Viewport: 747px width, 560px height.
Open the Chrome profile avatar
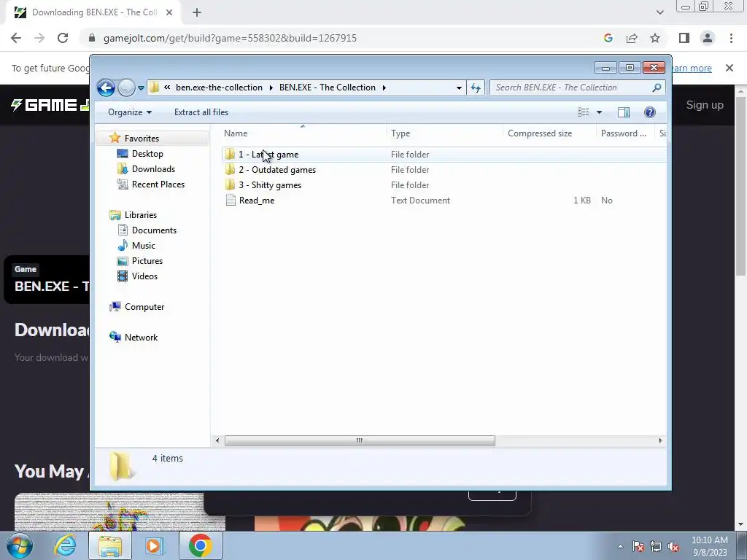coord(708,38)
